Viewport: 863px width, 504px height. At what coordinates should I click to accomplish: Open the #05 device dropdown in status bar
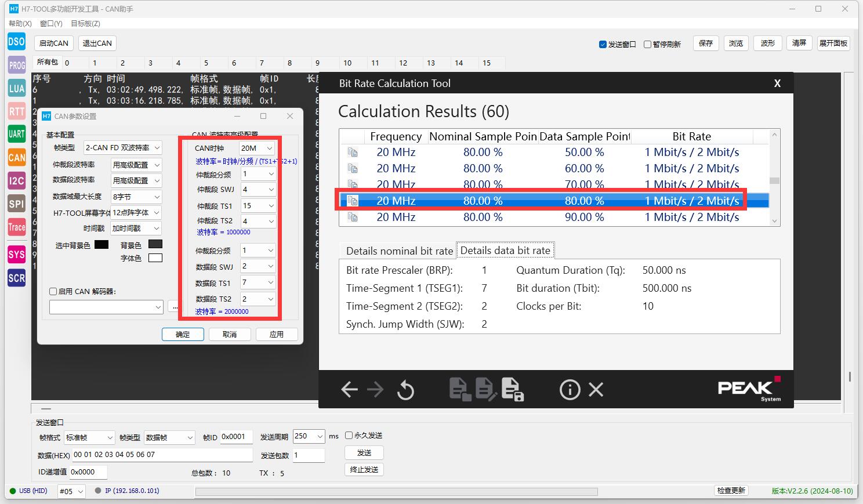click(x=71, y=491)
